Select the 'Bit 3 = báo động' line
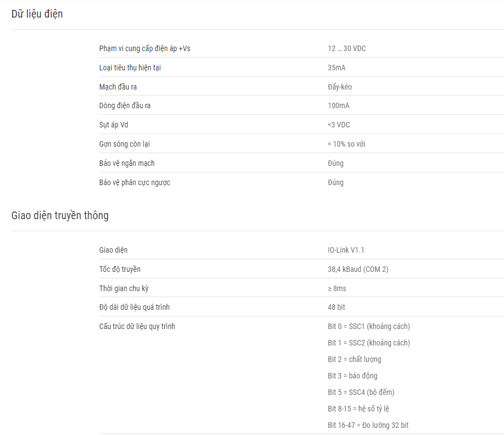This screenshot has width=504, height=435. [353, 376]
